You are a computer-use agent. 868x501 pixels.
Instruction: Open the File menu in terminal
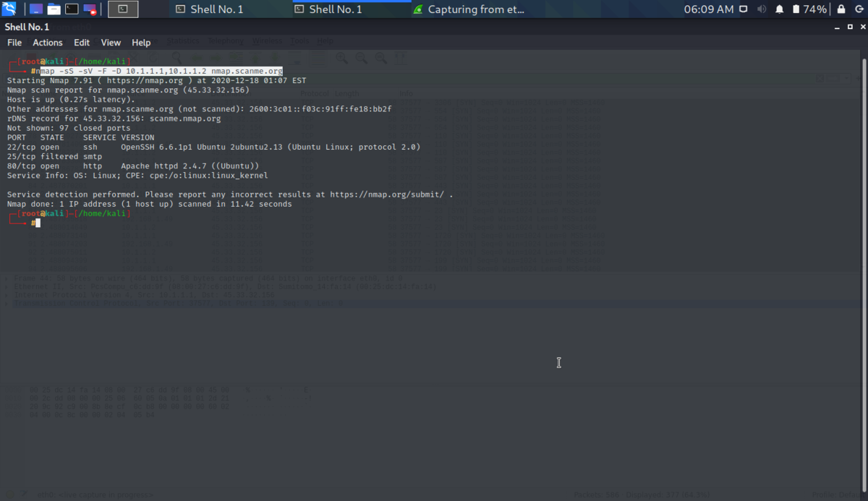[14, 43]
